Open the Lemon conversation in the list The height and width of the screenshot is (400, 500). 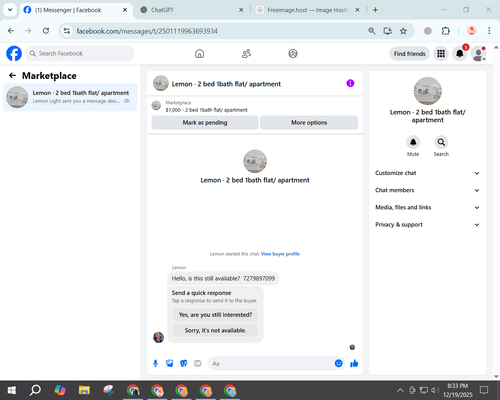(x=70, y=97)
